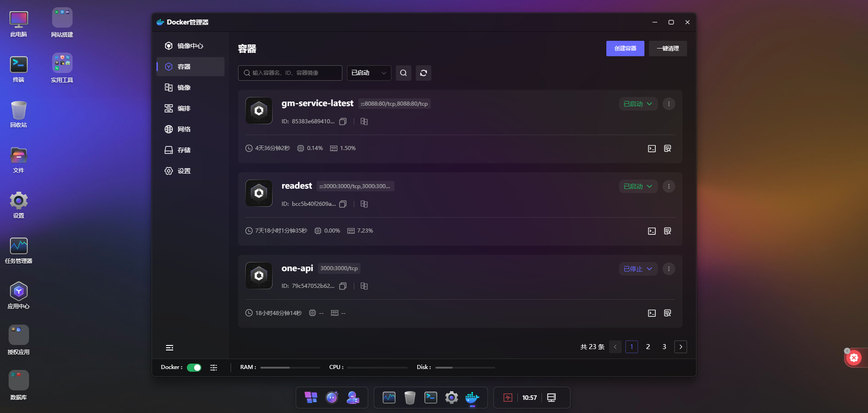Click the refresh icon beside search
The width and height of the screenshot is (868, 413).
pos(423,73)
